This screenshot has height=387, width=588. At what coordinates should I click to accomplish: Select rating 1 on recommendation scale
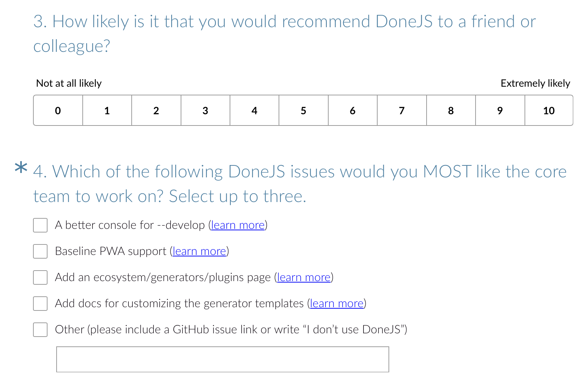[x=107, y=111]
